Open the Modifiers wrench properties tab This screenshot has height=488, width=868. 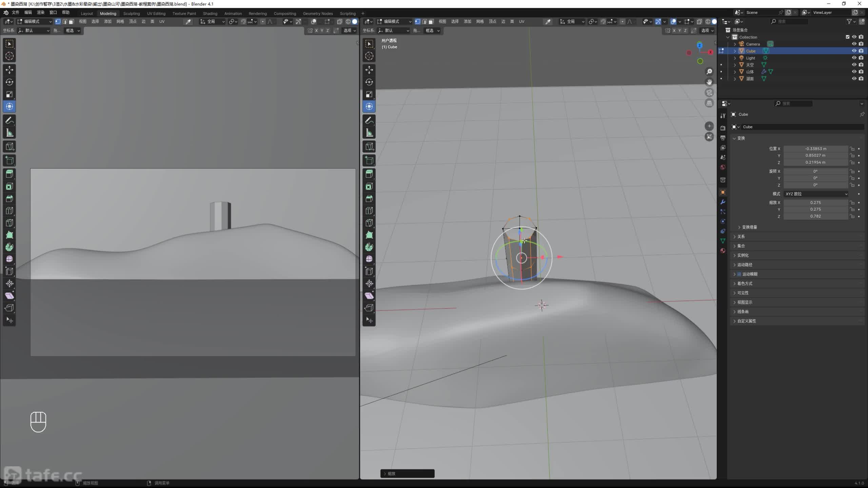[x=723, y=202]
